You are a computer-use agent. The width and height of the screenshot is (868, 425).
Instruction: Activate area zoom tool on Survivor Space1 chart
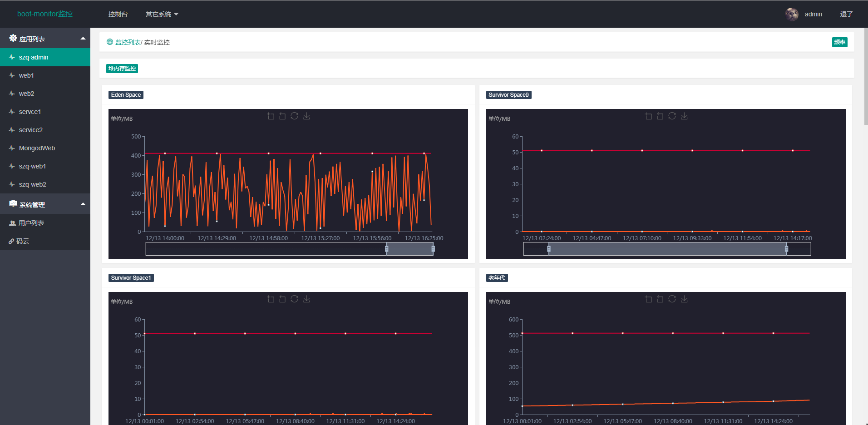click(271, 299)
